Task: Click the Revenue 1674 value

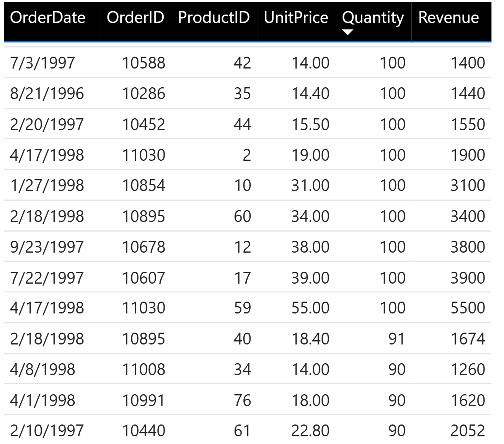Action: point(468,339)
